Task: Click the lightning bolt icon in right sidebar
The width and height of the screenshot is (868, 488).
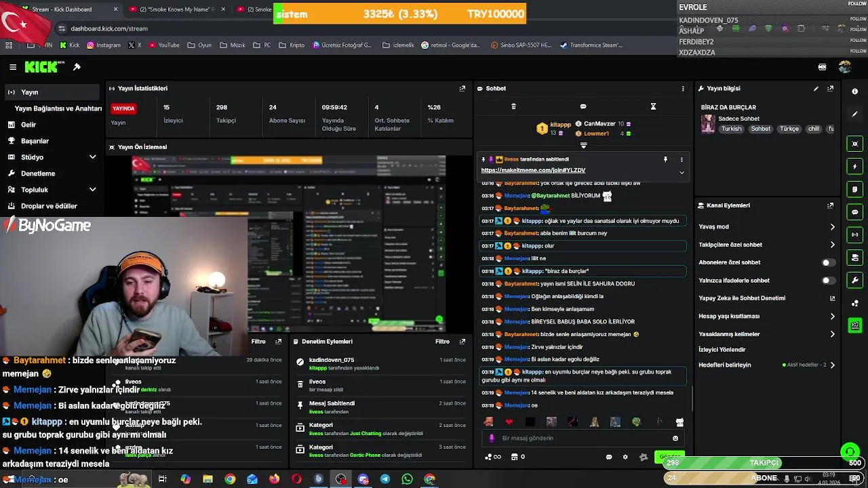Action: (854, 167)
